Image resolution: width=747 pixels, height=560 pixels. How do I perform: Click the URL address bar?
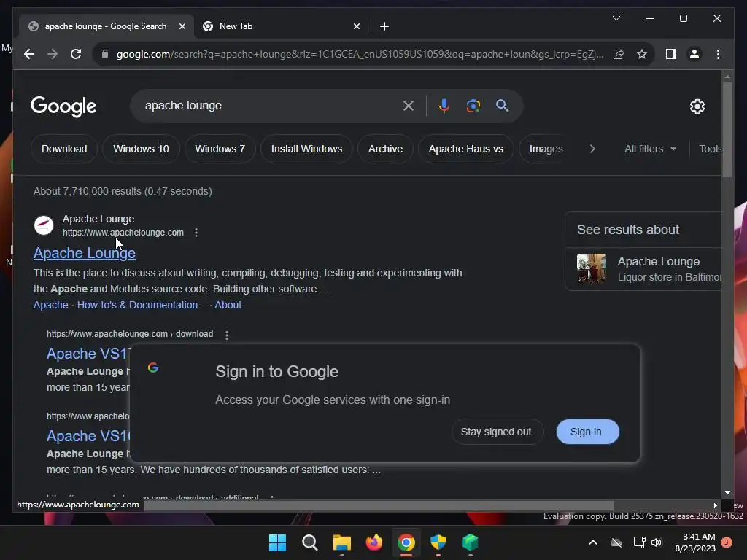click(360, 54)
